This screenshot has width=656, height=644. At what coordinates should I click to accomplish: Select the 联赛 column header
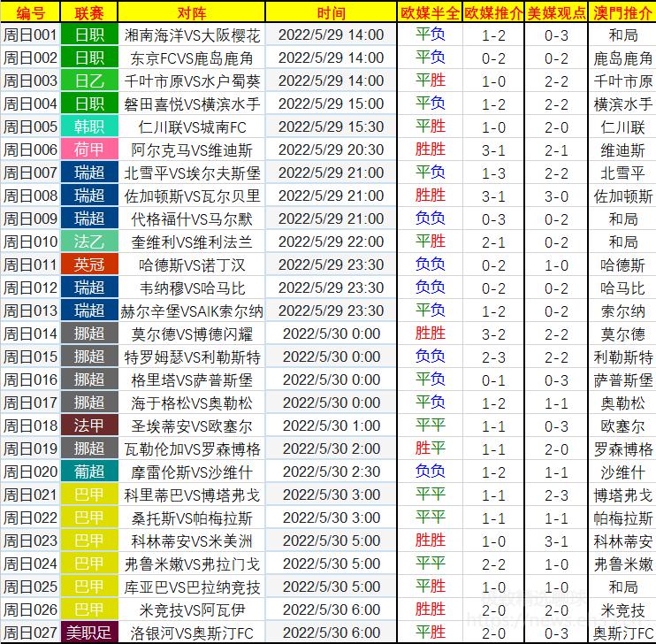(89, 12)
